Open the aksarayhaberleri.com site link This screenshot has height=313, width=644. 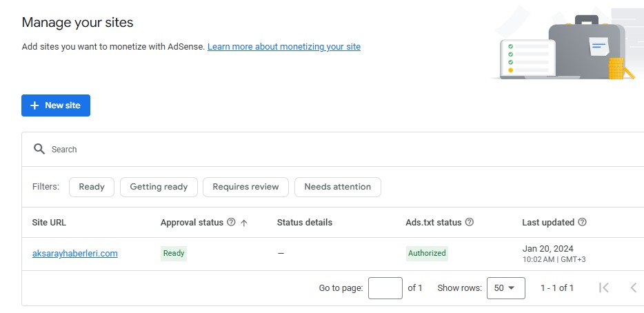click(74, 254)
